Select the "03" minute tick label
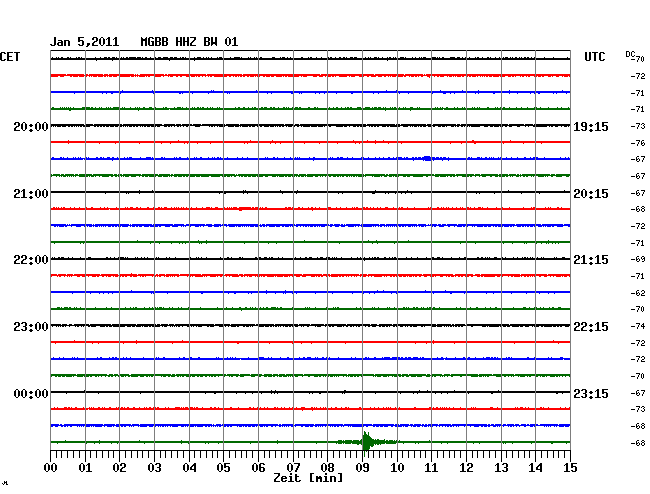 coord(154,467)
